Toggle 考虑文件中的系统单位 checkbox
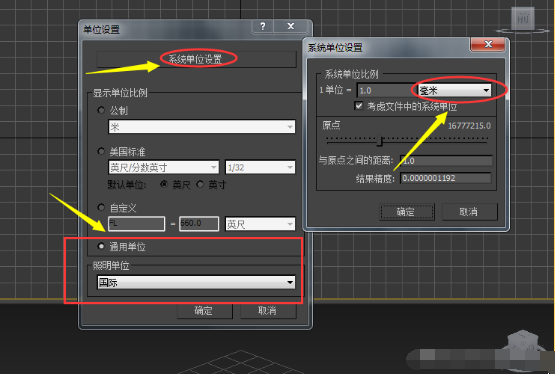 (x=359, y=106)
